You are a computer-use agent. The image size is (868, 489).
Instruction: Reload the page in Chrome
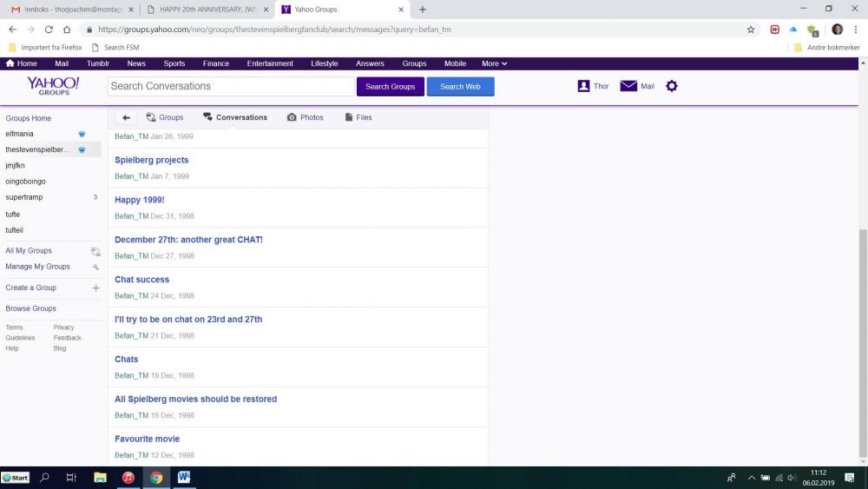tap(49, 30)
